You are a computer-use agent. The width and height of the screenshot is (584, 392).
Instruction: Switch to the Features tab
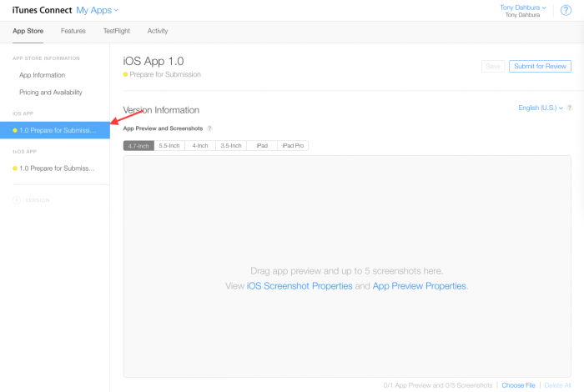tap(73, 31)
